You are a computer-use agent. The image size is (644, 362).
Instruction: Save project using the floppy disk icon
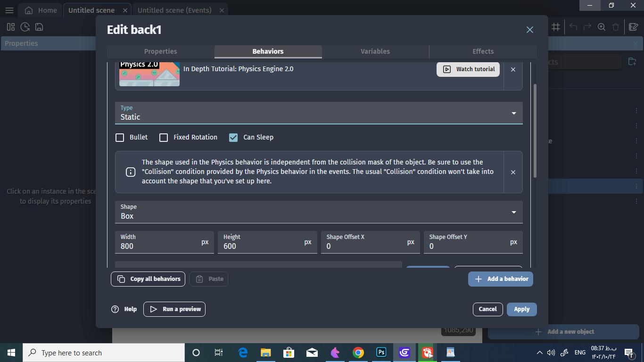click(39, 27)
